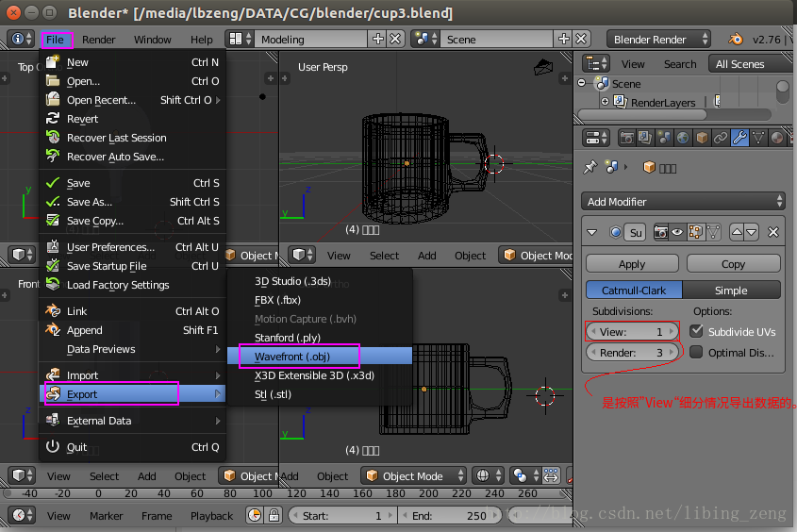Add a new scene with plus button
The image size is (797, 532).
coord(564,39)
